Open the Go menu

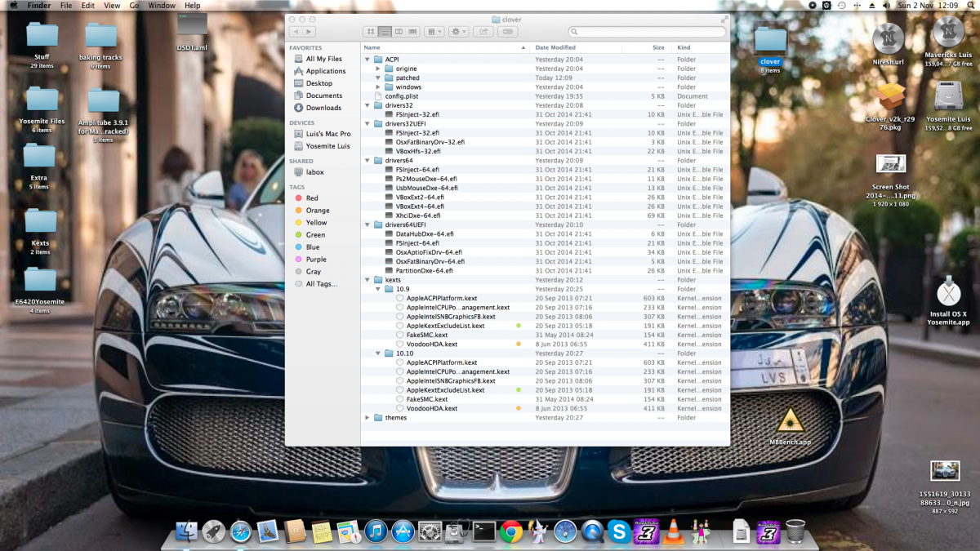(134, 6)
